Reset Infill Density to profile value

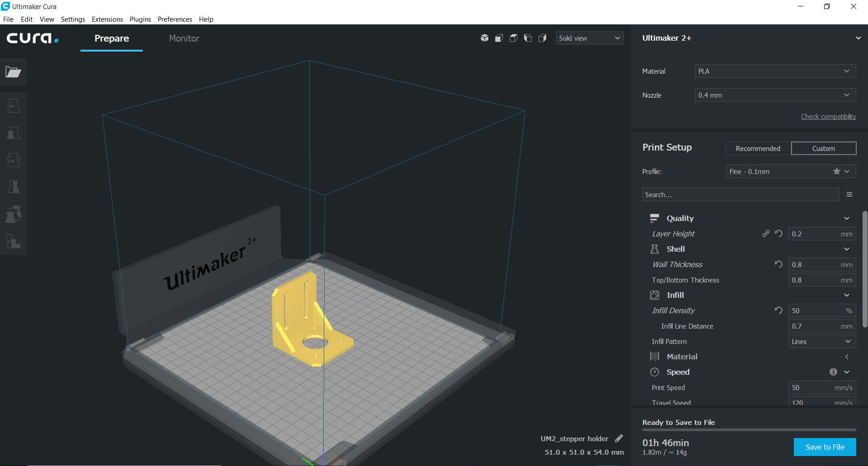click(x=778, y=311)
